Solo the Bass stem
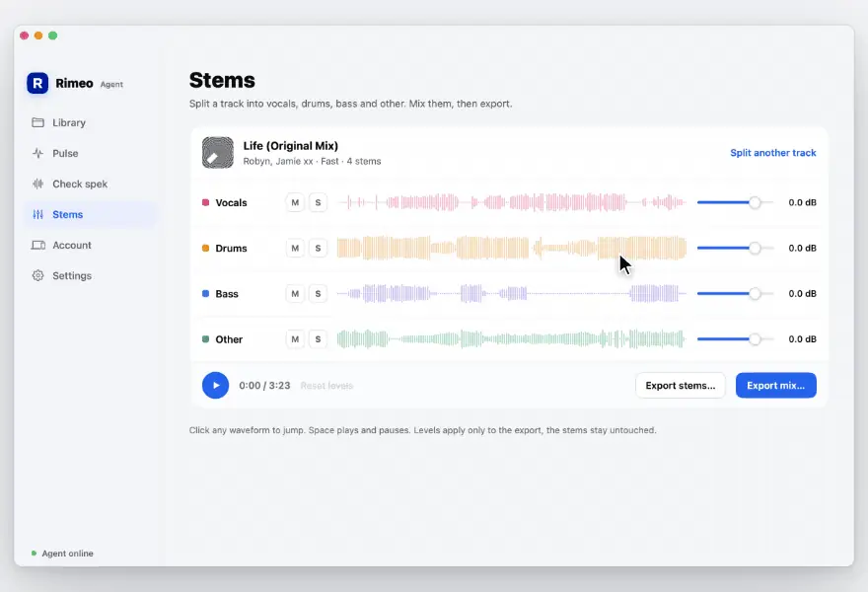This screenshot has width=868, height=592. [318, 293]
